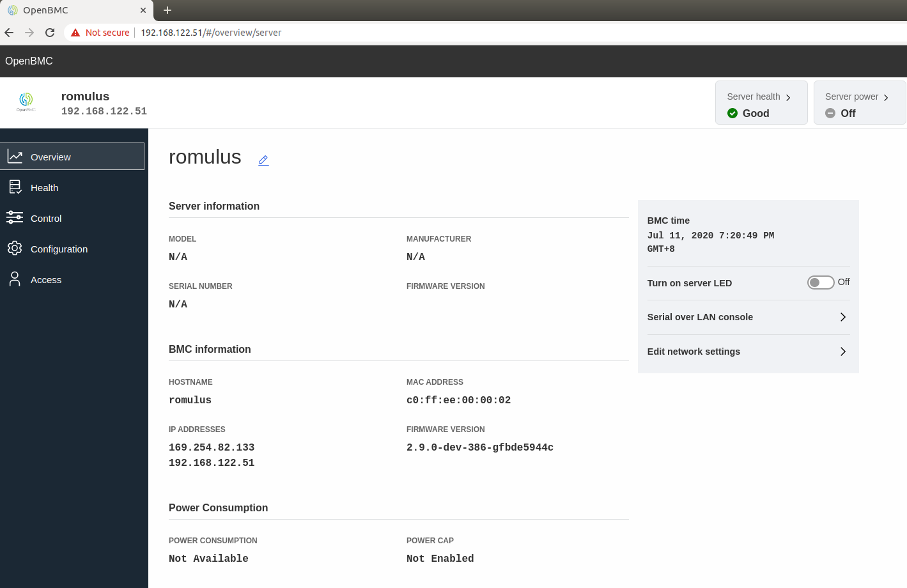Open a new browser tab with plus icon

(x=167, y=10)
